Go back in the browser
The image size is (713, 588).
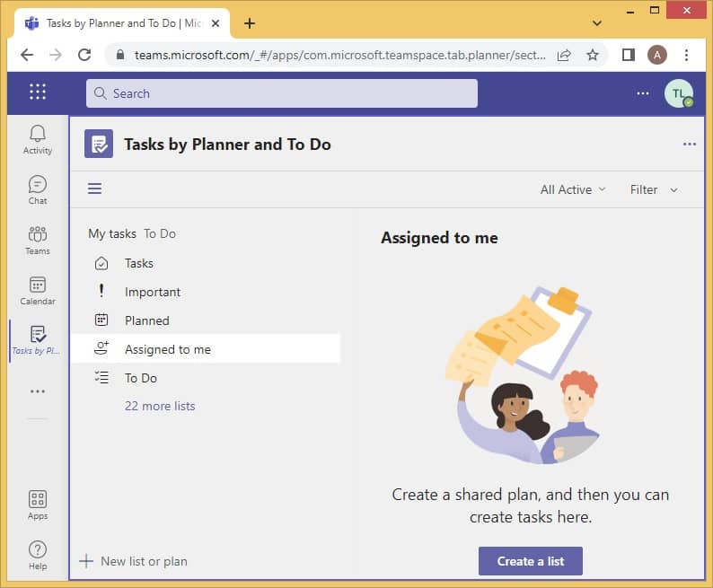point(27,55)
